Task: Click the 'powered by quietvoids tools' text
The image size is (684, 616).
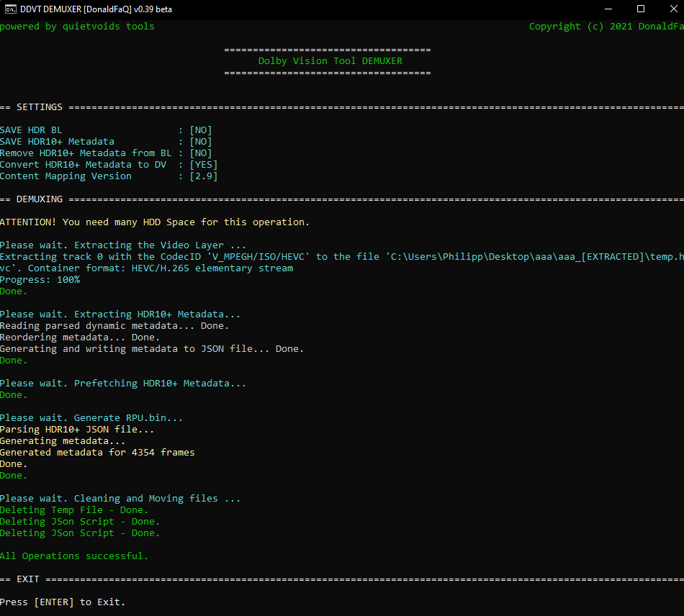Action: coord(77,27)
